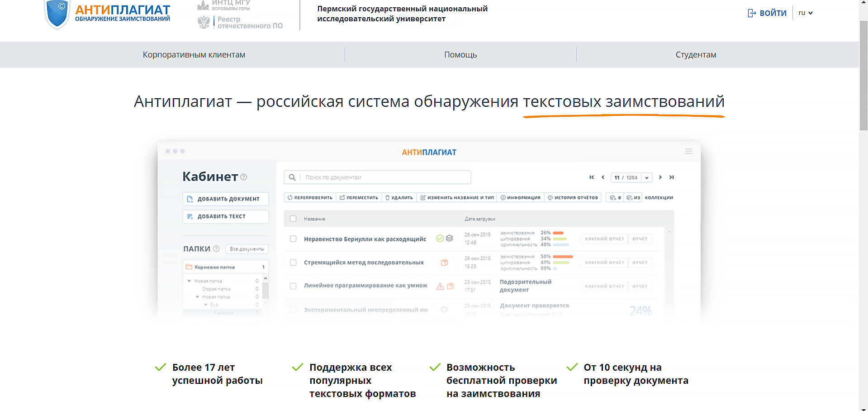The height and width of the screenshot is (411, 868).
Task: Go to first page arrow in preview
Action: coord(592,177)
